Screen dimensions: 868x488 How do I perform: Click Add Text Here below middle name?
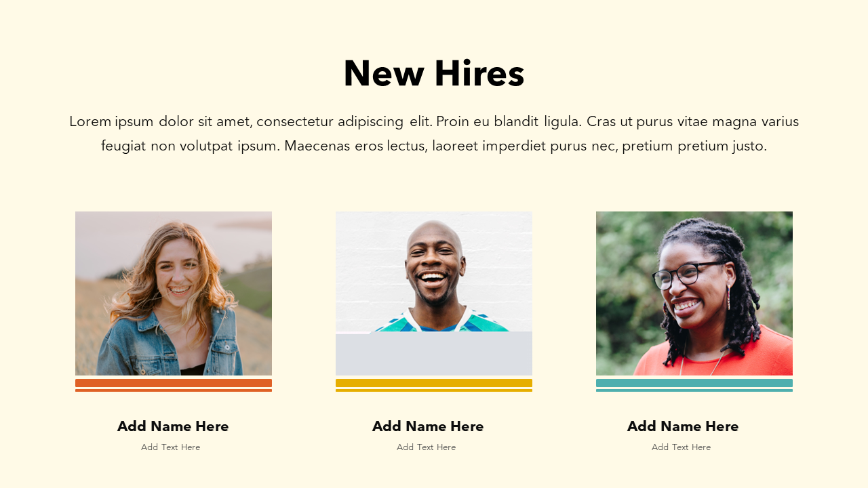[x=427, y=447]
